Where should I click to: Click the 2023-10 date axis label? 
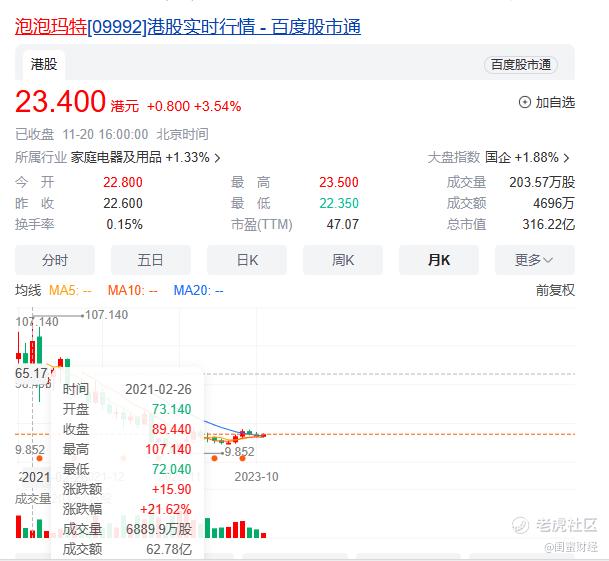point(256,477)
